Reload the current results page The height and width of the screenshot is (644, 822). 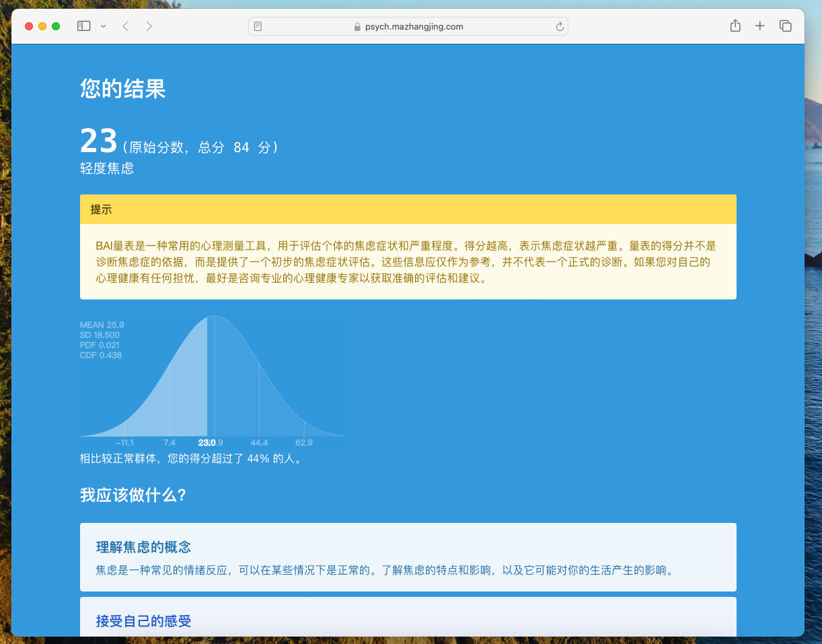(x=560, y=26)
